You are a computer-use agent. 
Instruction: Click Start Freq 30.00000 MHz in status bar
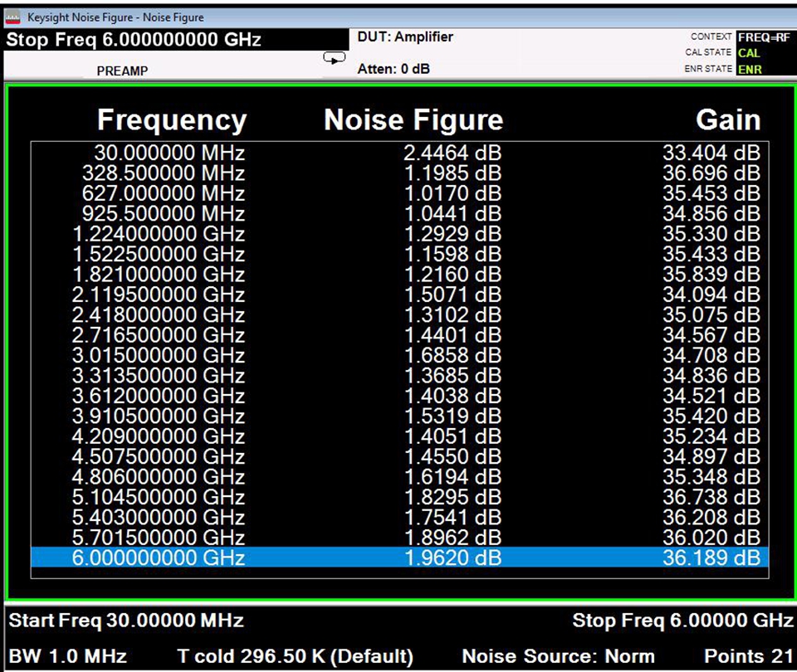click(126, 621)
